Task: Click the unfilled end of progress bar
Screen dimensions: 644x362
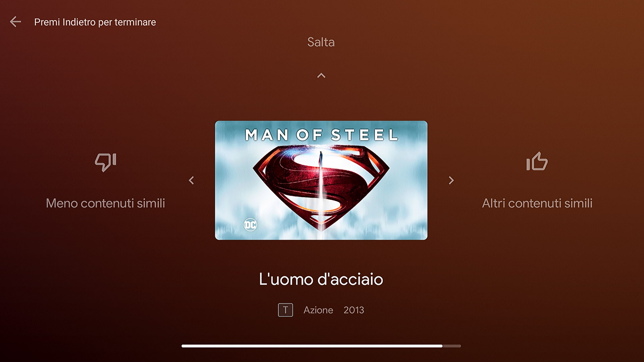Action: tap(451, 346)
